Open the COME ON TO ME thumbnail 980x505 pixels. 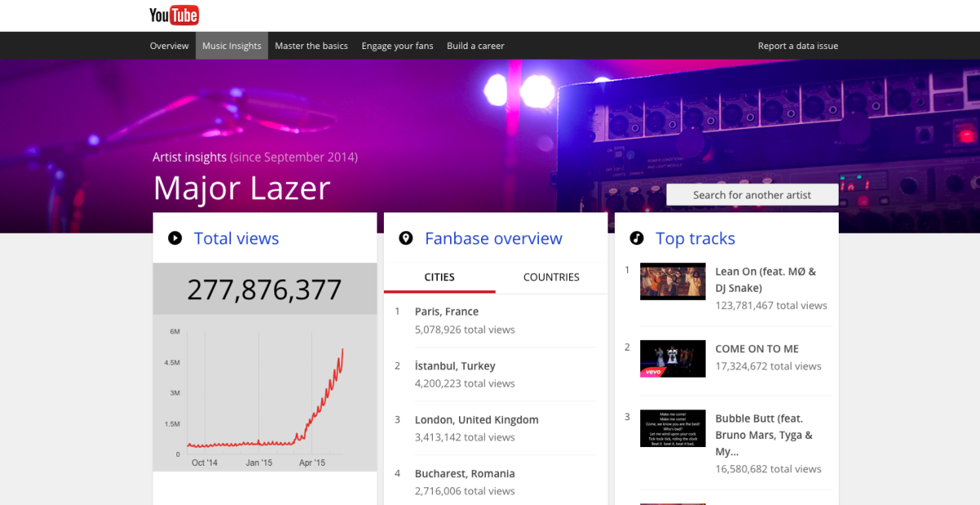[x=673, y=358]
